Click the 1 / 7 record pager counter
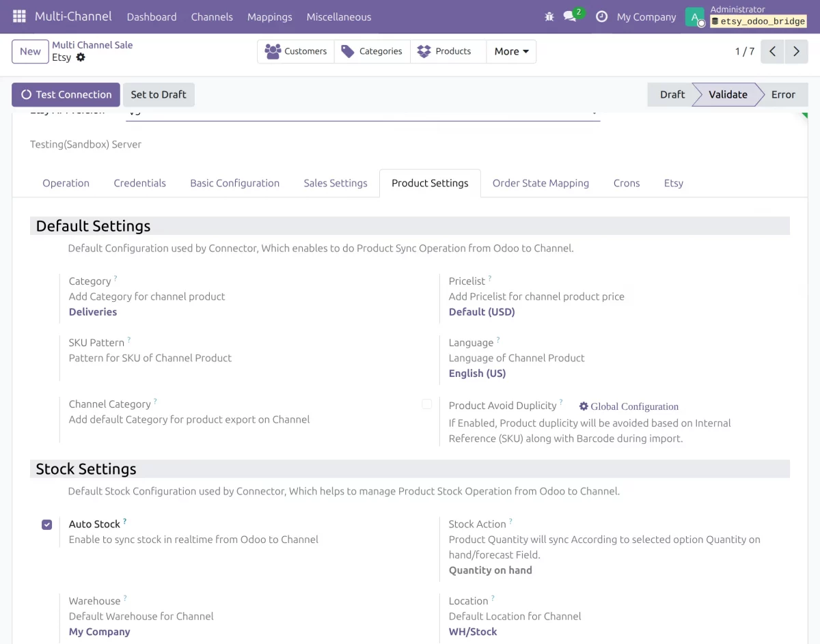Screen dimensions: 820x644 coord(745,51)
